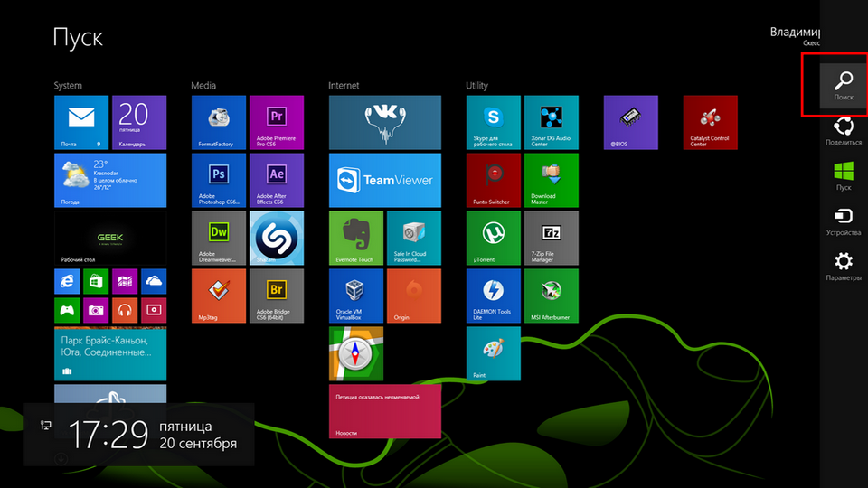
Task: Open the Календарь tile showing 20
Action: pos(139,122)
